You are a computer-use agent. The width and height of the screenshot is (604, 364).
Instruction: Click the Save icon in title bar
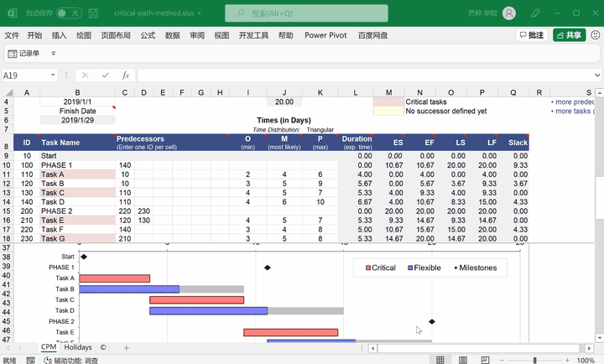(93, 13)
